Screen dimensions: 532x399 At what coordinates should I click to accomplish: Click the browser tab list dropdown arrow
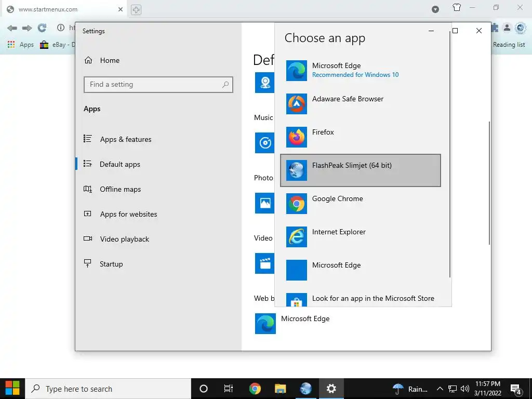point(435,9)
